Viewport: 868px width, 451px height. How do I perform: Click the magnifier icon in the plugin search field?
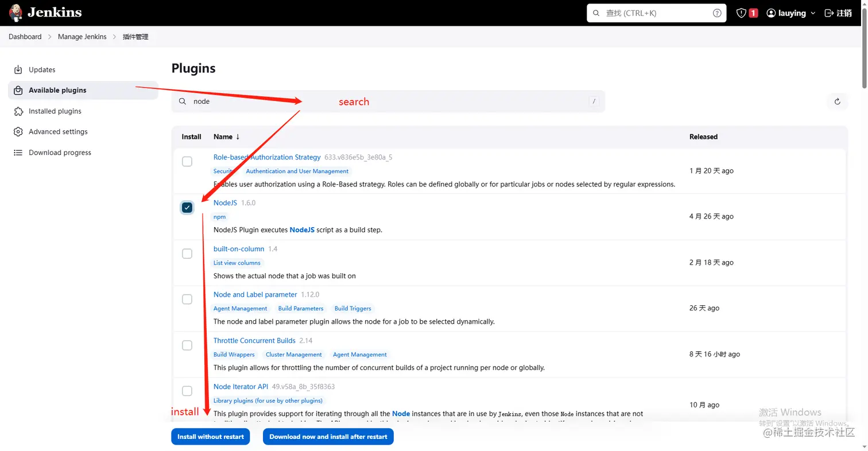pos(183,101)
